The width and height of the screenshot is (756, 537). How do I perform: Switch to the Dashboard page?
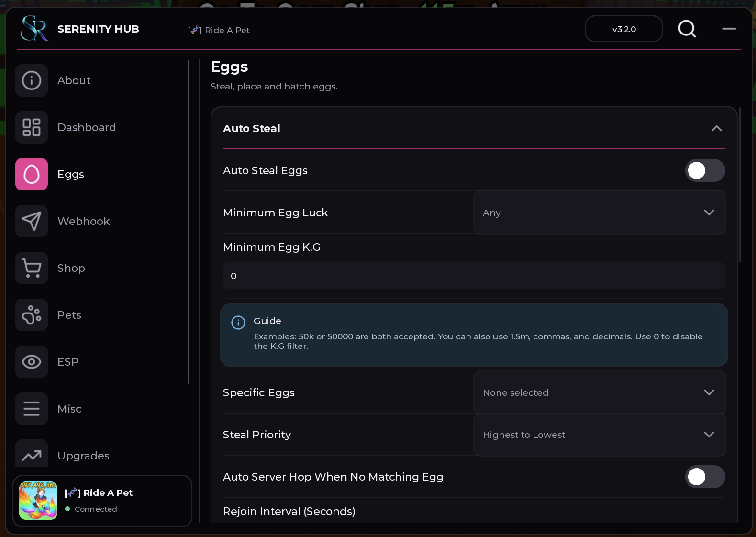[87, 127]
